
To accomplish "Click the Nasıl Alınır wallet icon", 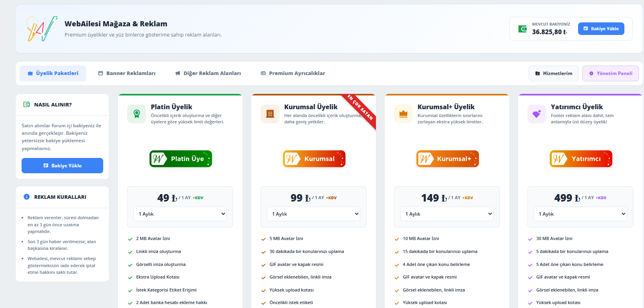I will click(x=27, y=104).
